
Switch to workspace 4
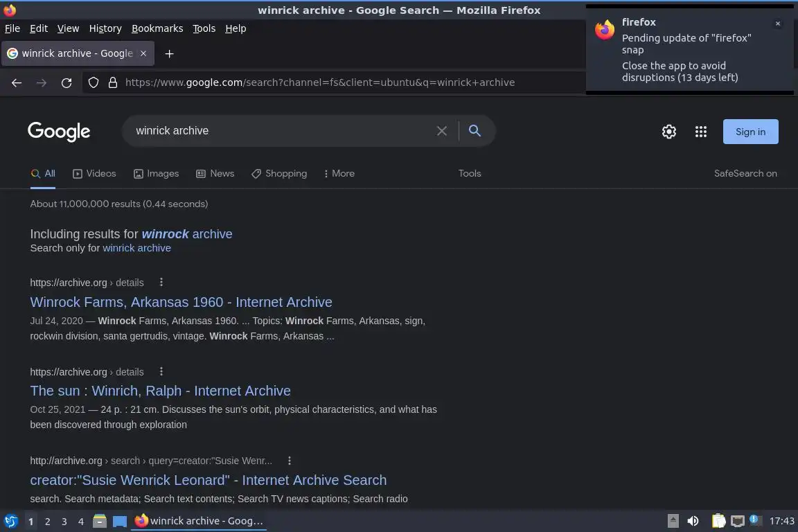tap(81, 522)
